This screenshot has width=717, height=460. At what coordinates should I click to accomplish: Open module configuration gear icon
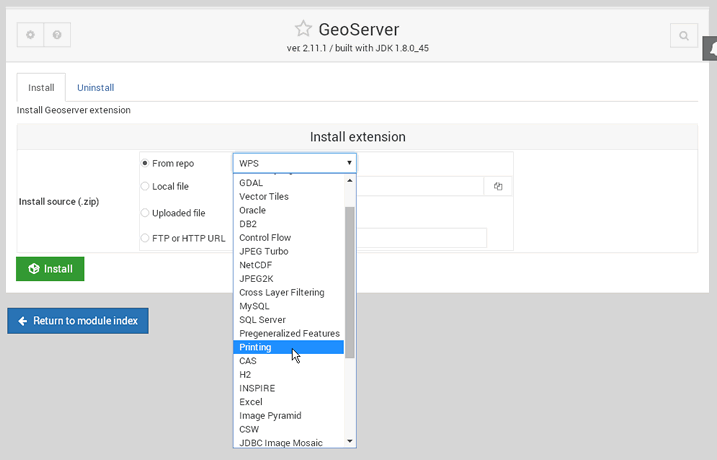coord(30,35)
